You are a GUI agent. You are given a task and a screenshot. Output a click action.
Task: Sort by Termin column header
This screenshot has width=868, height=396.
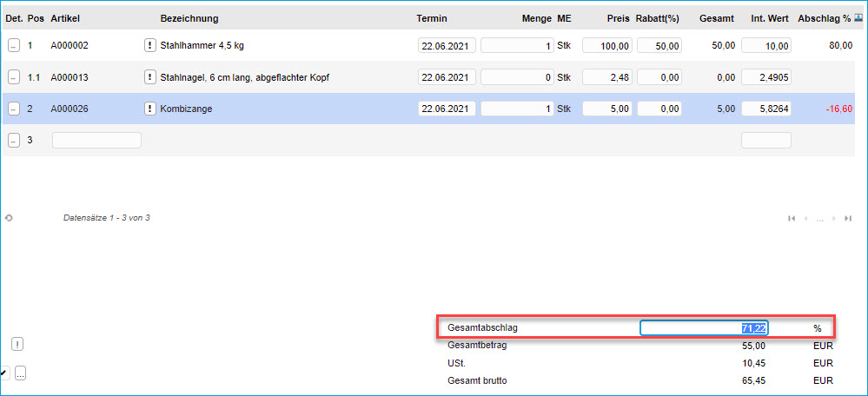432,18
